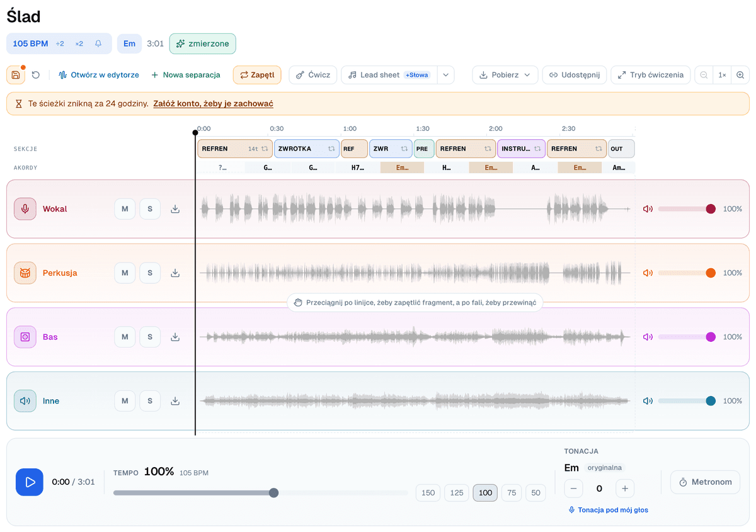Start a Nowa separacja
Image resolution: width=756 pixels, height=532 pixels.
pos(186,75)
